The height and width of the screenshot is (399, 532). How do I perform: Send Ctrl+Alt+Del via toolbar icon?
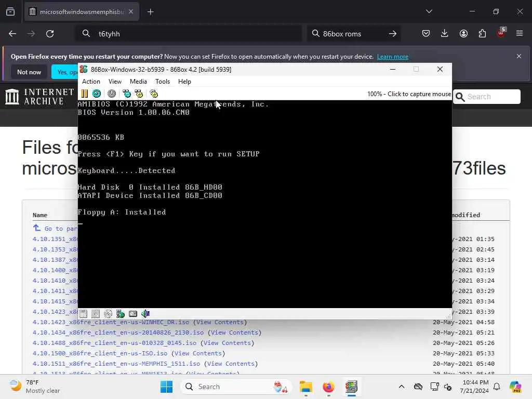point(127,94)
